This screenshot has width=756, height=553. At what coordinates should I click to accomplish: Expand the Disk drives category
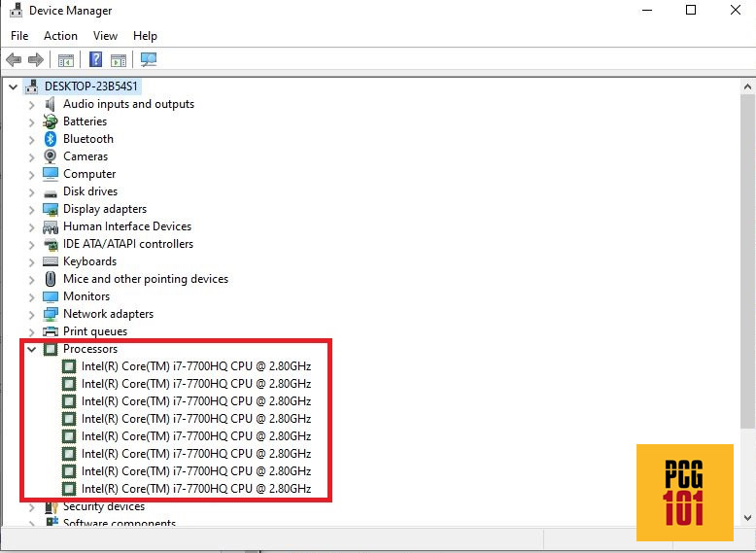pos(32,192)
